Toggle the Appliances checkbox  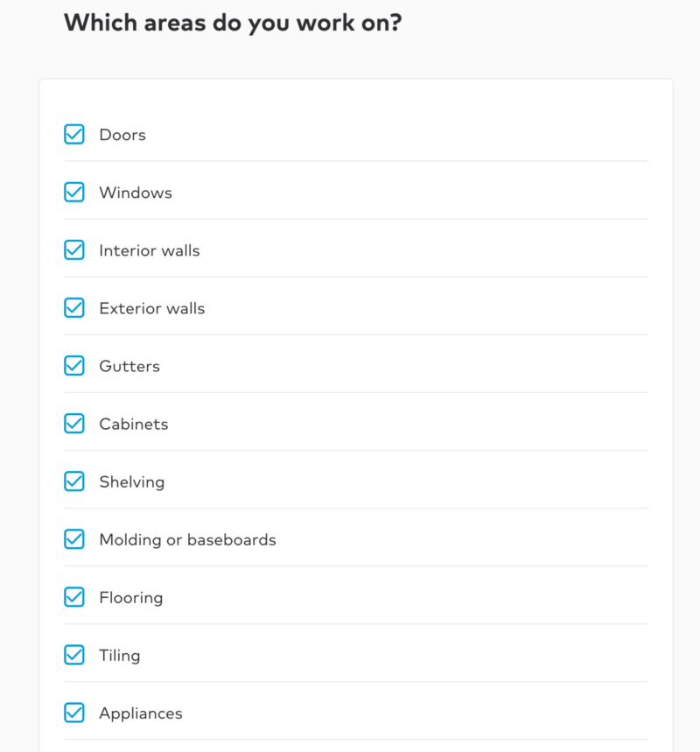click(74, 713)
